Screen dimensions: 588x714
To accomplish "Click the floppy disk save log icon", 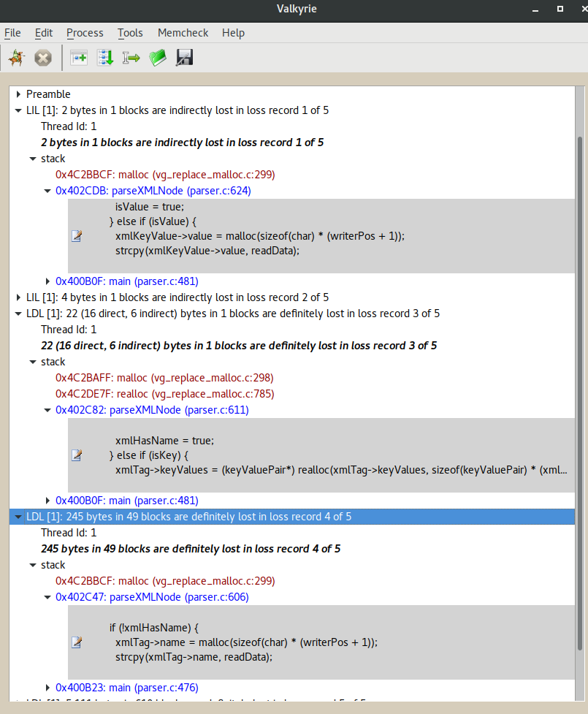I will click(184, 58).
